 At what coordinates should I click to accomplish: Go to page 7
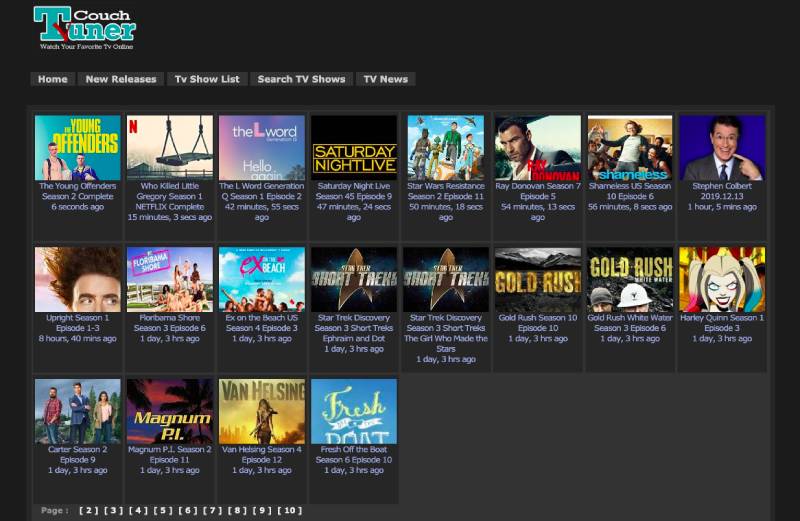pyautogui.click(x=213, y=510)
